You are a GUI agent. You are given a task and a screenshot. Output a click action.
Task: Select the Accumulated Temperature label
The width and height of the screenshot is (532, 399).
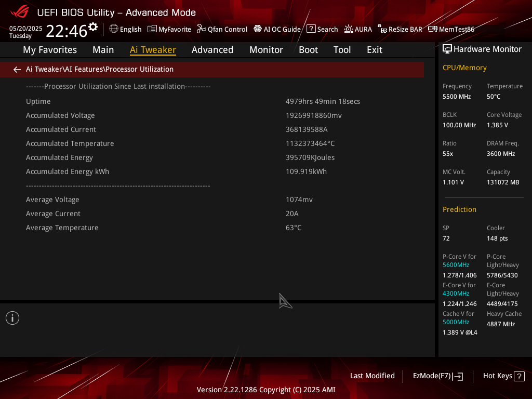point(70,143)
